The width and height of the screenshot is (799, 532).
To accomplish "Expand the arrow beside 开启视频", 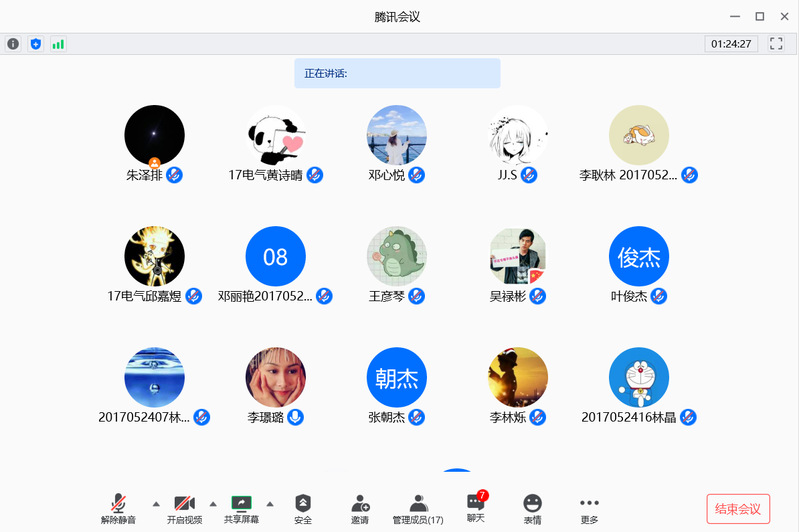I will point(212,503).
